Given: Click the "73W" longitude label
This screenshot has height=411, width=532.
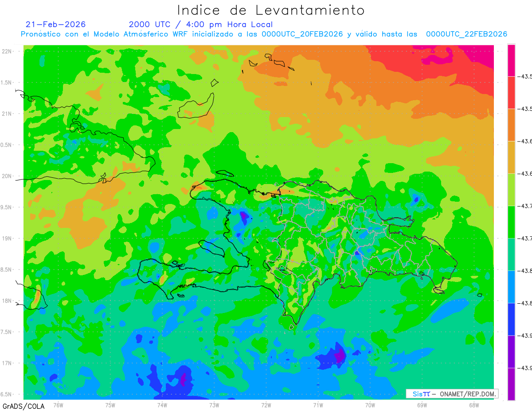Looking at the screenshot, I should coord(214,405).
